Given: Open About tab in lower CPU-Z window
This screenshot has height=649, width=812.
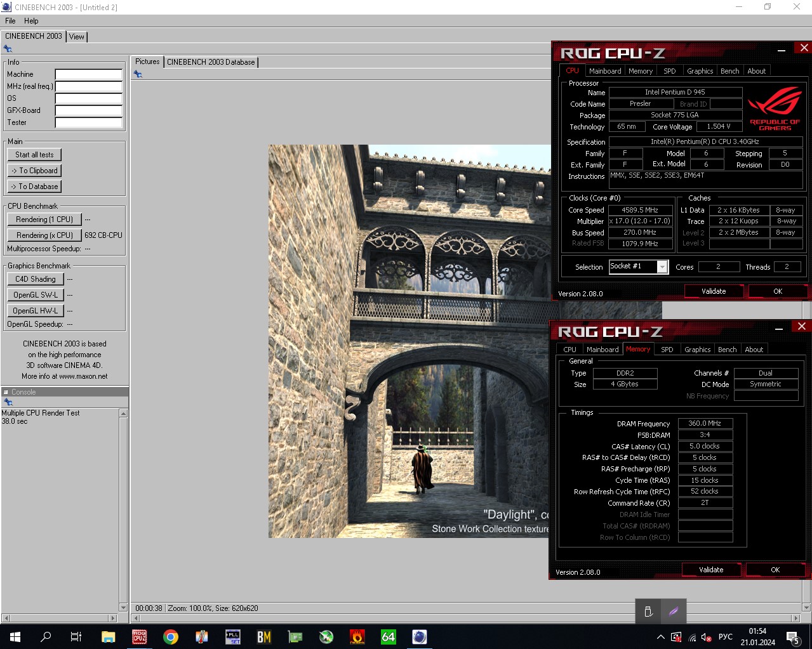Looking at the screenshot, I should [x=754, y=350].
